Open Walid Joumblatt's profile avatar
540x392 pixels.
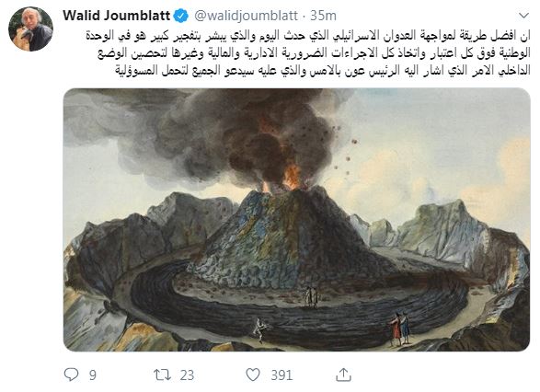click(x=30, y=29)
